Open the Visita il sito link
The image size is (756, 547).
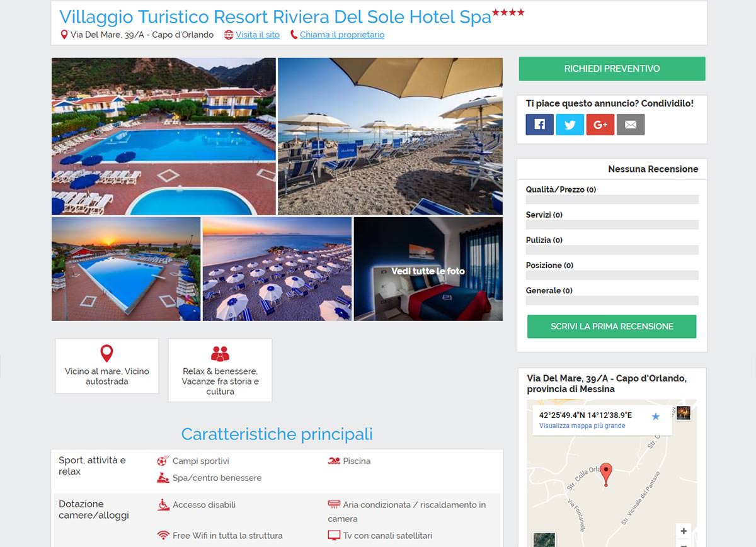coord(258,35)
